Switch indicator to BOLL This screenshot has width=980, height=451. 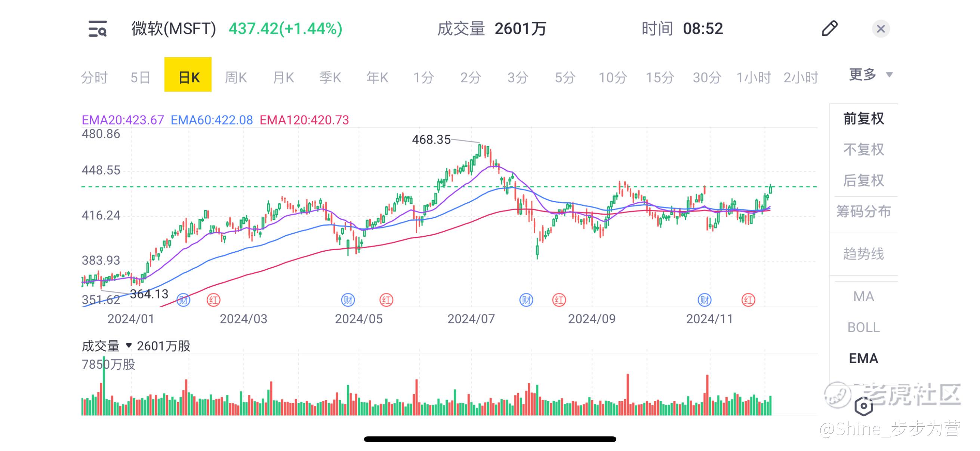[x=863, y=327]
